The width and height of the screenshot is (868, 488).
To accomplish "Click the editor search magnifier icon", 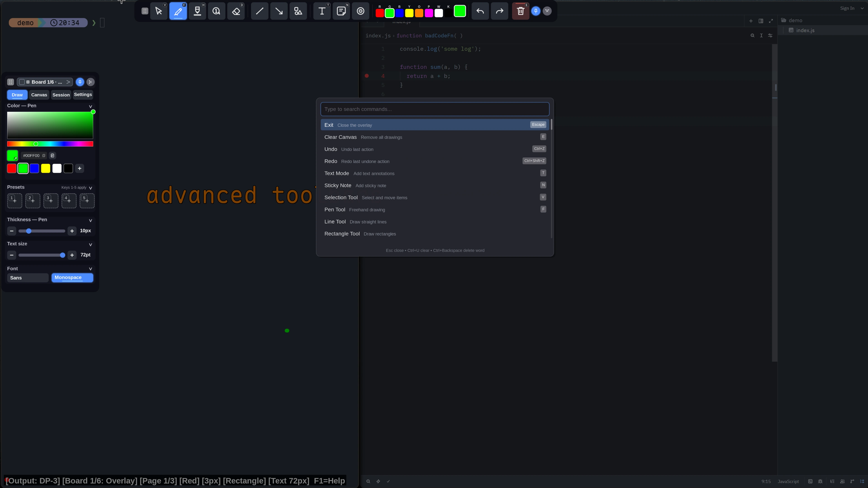I will [x=752, y=35].
